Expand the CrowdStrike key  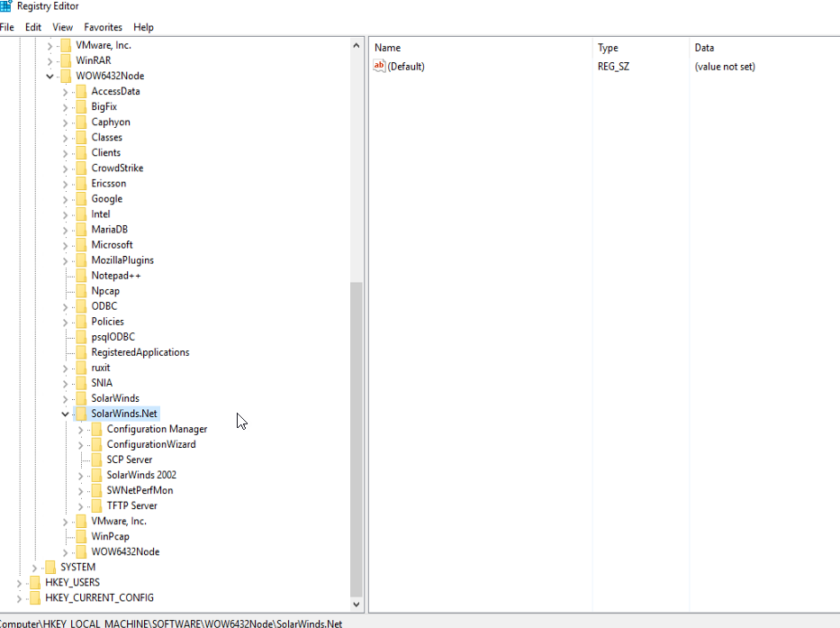[x=66, y=168]
